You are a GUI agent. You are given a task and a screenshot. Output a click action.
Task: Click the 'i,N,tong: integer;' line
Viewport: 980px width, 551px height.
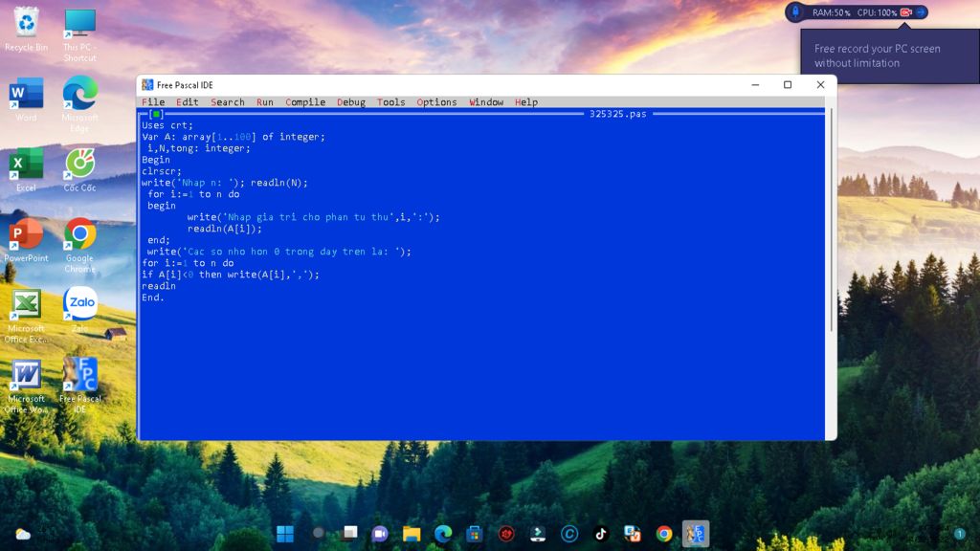(x=199, y=148)
